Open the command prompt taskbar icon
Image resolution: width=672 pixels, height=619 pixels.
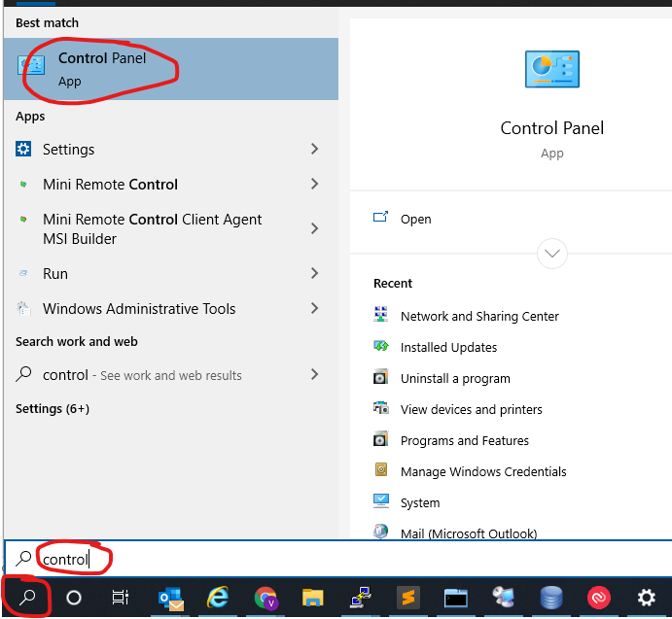[455, 598]
